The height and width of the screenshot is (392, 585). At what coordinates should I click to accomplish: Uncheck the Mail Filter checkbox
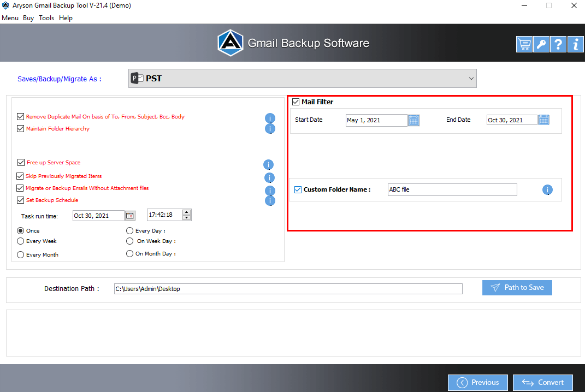tap(296, 102)
